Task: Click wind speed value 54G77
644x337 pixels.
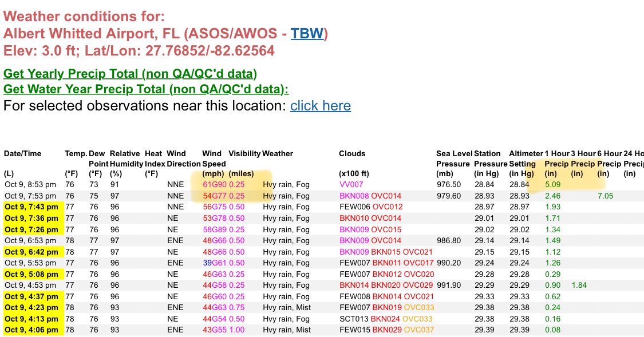Action: [x=215, y=196]
